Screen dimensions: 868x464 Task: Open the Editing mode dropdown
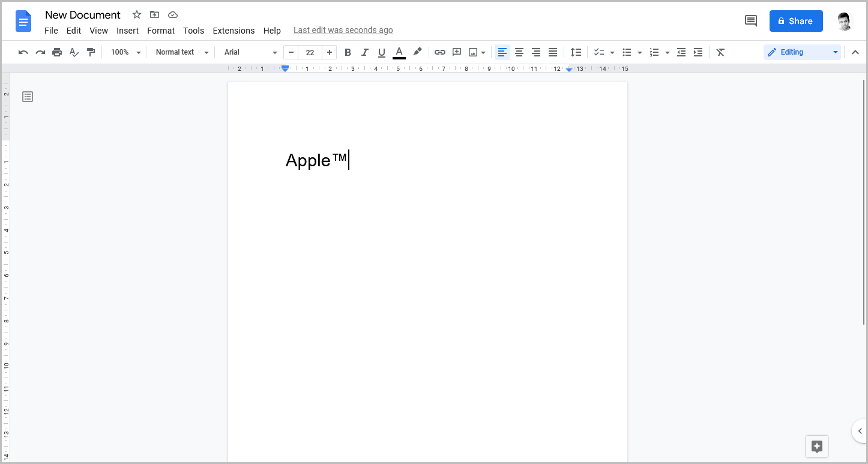803,52
